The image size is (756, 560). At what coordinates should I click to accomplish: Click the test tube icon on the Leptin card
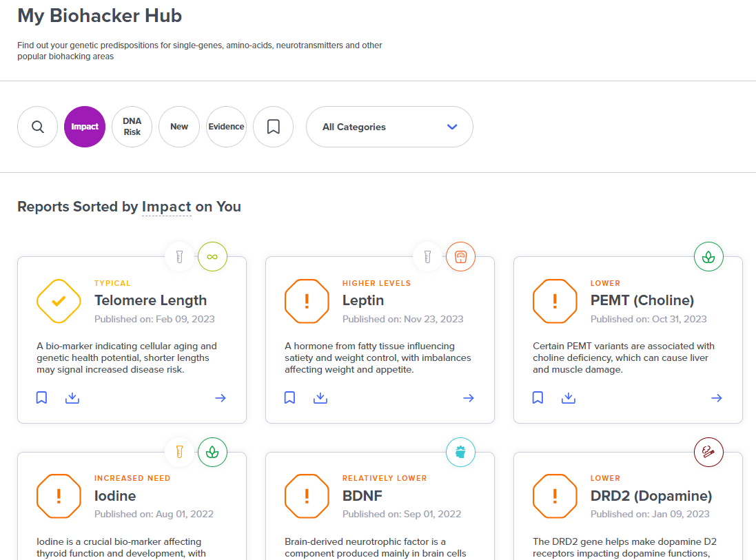427,256
